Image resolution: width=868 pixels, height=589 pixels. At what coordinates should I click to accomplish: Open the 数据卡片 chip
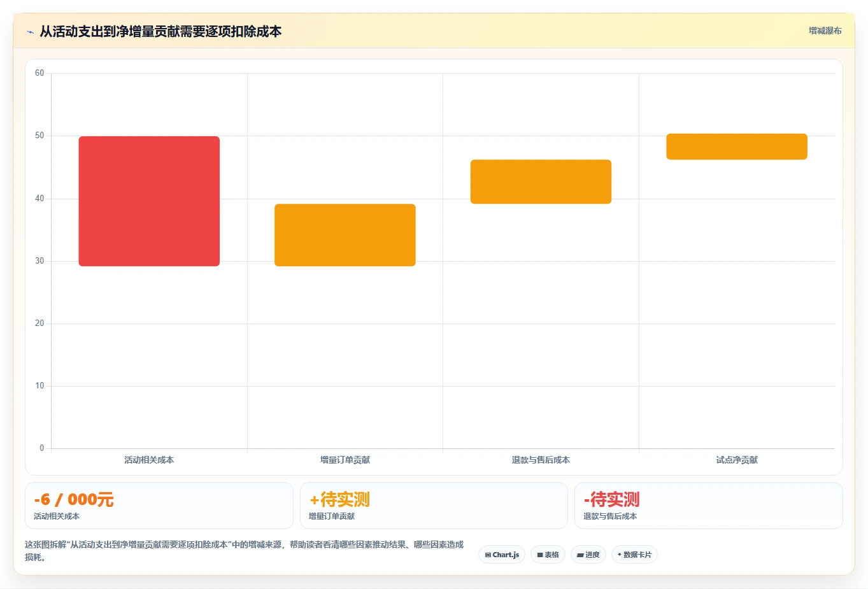pos(634,555)
